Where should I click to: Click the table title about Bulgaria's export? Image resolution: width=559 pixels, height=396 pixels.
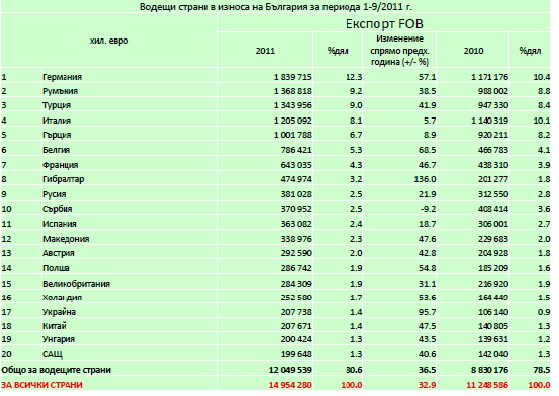(276, 7)
